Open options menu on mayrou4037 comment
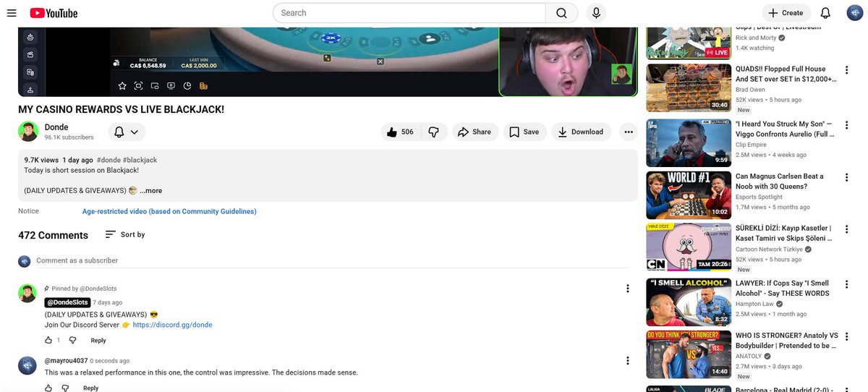 (628, 361)
